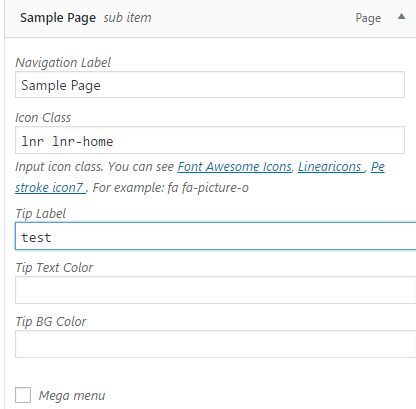Image resolution: width=416 pixels, height=409 pixels.
Task: Collapse the Sample Page menu item arrow
Action: (402, 17)
